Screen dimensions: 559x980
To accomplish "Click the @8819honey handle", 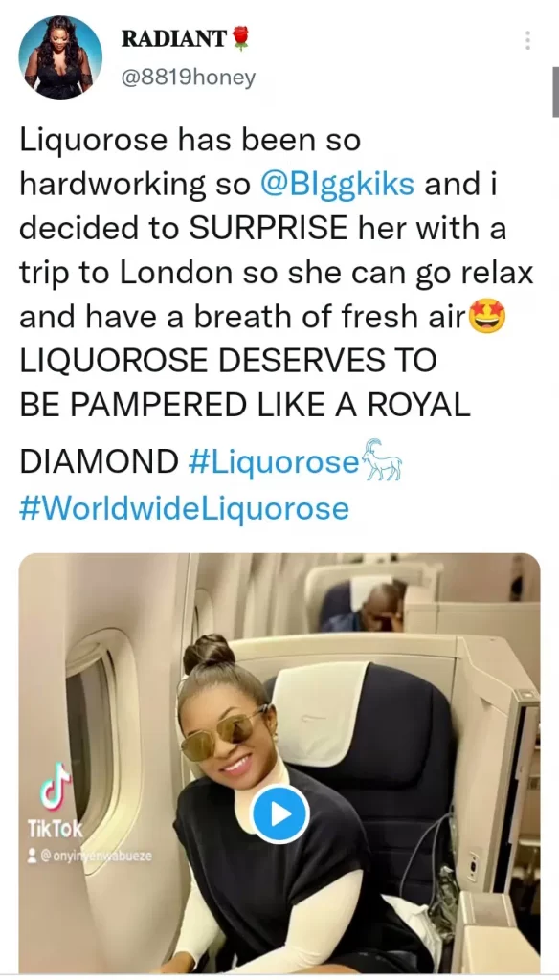I will pos(189,78).
